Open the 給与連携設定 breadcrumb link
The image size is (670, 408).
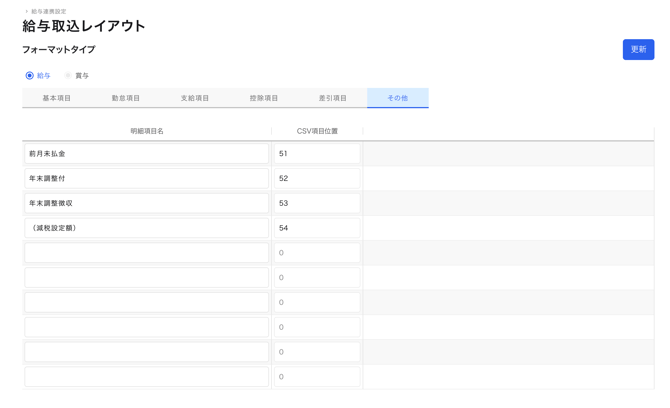tap(48, 11)
